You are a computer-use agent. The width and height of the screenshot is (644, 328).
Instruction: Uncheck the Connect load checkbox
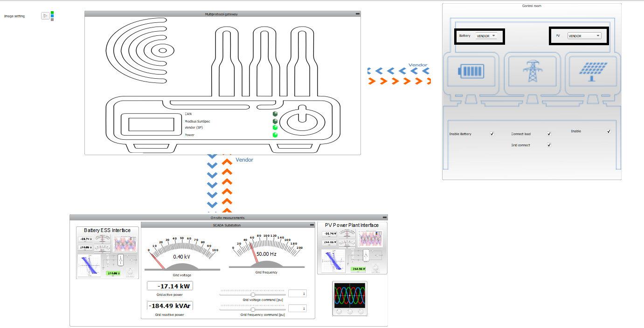click(x=549, y=134)
